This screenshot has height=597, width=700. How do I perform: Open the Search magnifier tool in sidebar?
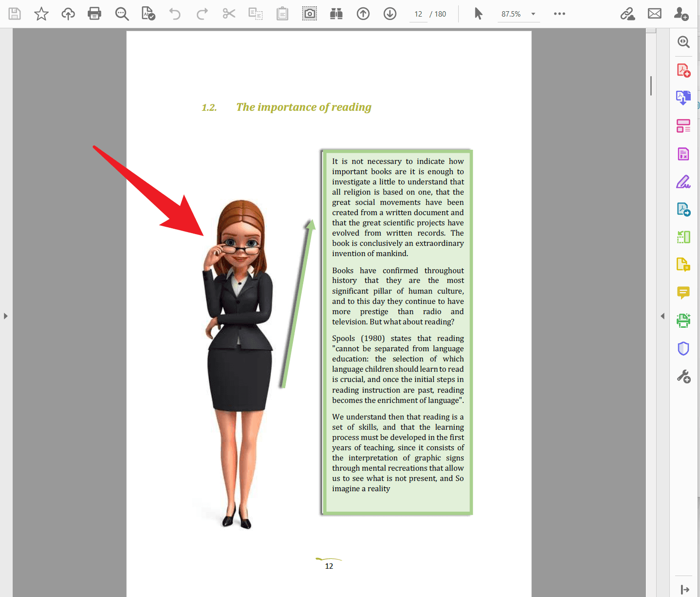(x=683, y=42)
